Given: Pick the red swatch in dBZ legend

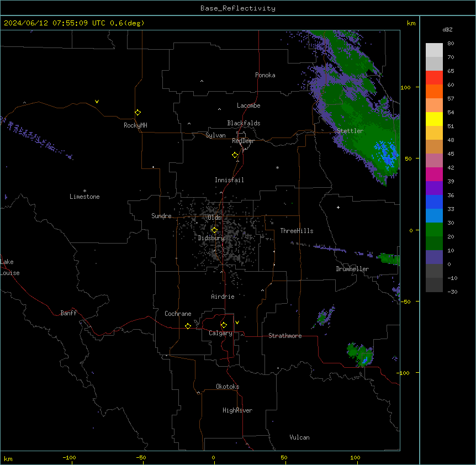Looking at the screenshot, I should click(434, 78).
